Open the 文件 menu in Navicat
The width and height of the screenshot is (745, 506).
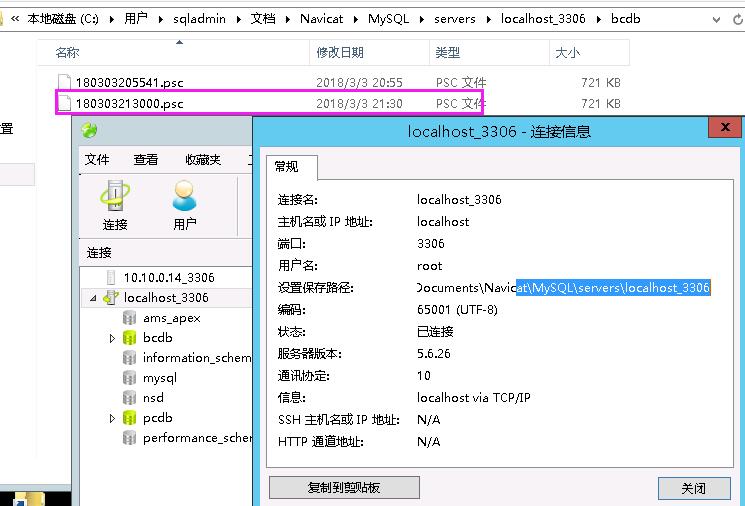(97, 160)
